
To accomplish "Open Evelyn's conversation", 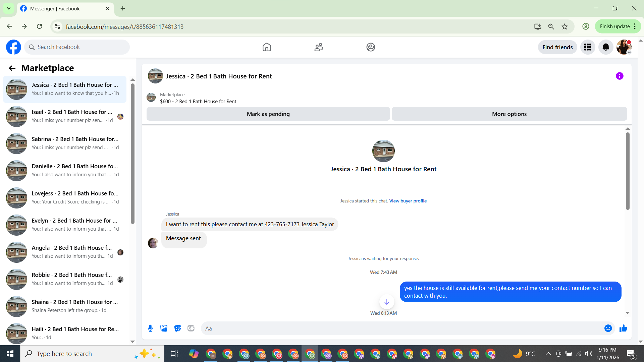I will click(65, 225).
